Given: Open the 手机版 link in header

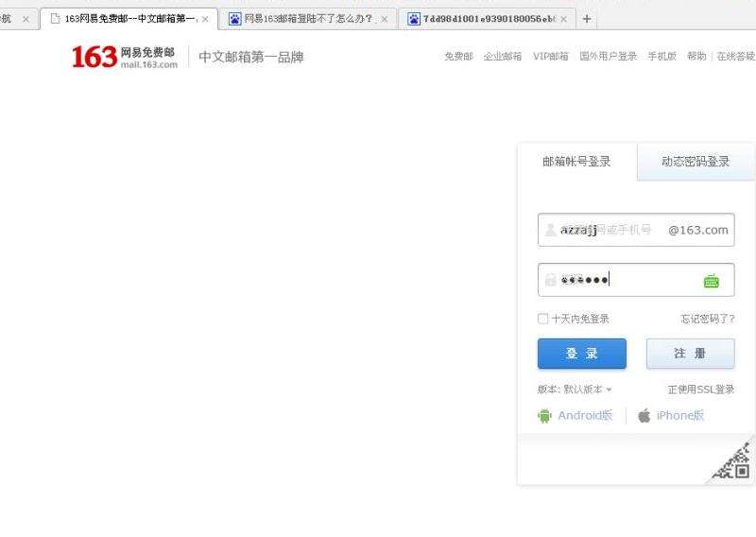Looking at the screenshot, I should 662,57.
